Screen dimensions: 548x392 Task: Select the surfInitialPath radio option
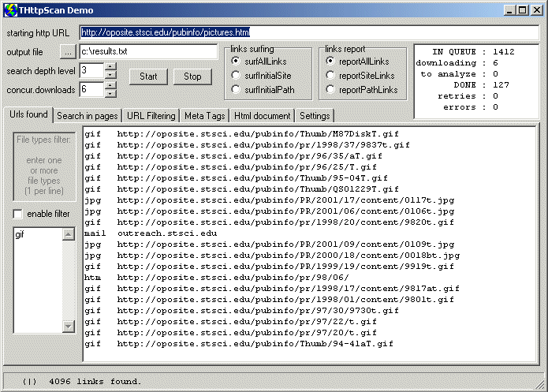(236, 89)
